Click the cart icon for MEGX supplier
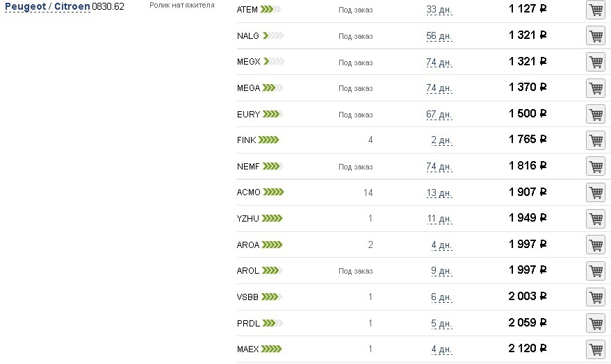 [596, 62]
